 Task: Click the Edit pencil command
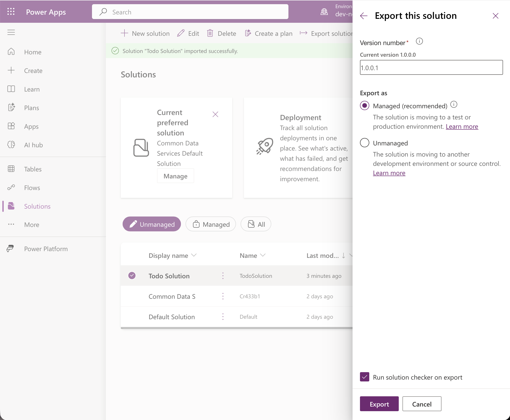point(188,33)
